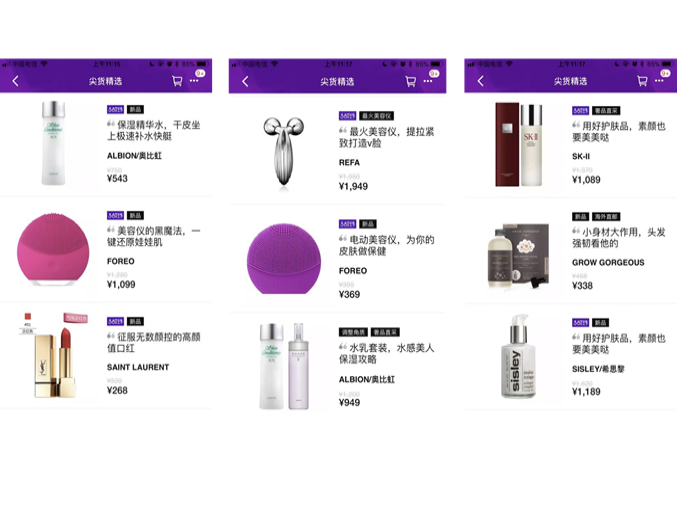Image resolution: width=678 pixels, height=509 pixels.
Task: Open cart icon in middle screen header
Action: (x=410, y=81)
